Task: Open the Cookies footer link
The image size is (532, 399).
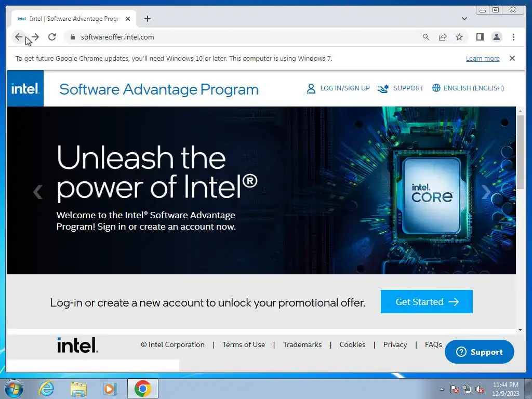Action: click(x=353, y=345)
